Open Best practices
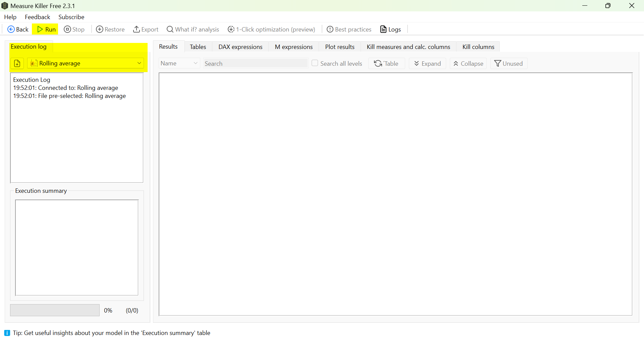The image size is (644, 338). coord(349,30)
